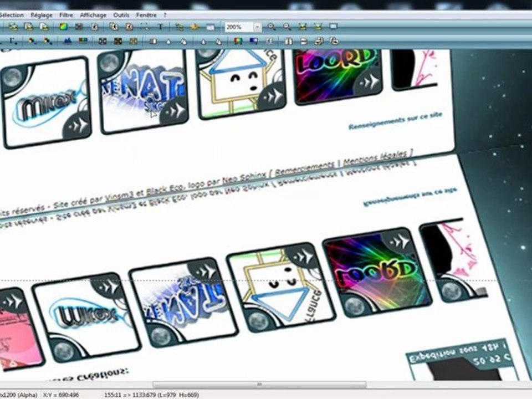Click the '(Alpha)' status bar entry
This screenshot has width=532, height=399.
pyautogui.click(x=27, y=395)
